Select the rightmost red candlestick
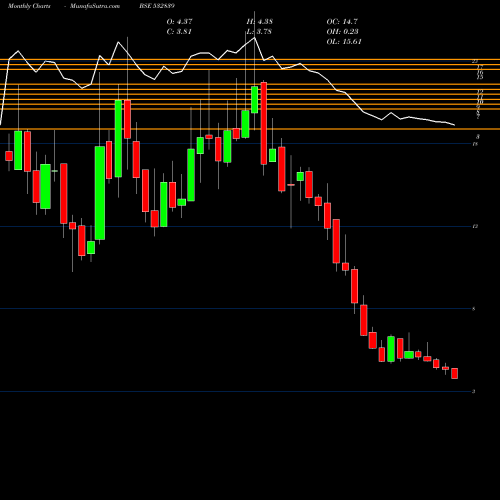Viewport: 500px width, 500px height. pos(454,373)
